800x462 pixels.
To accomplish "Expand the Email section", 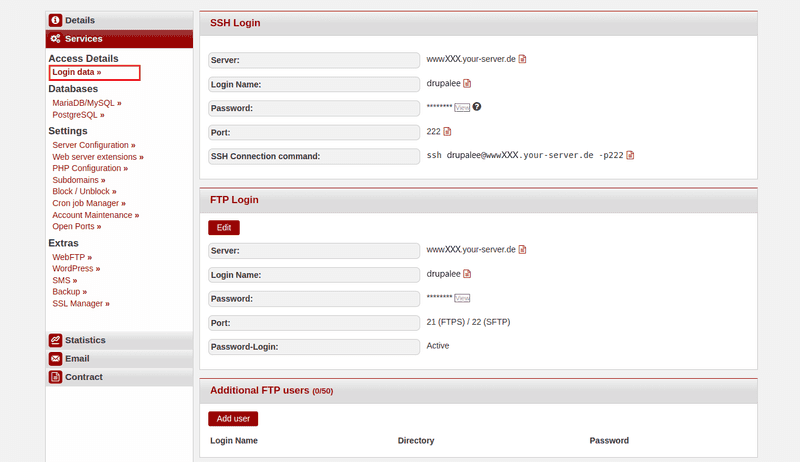I will (119, 358).
